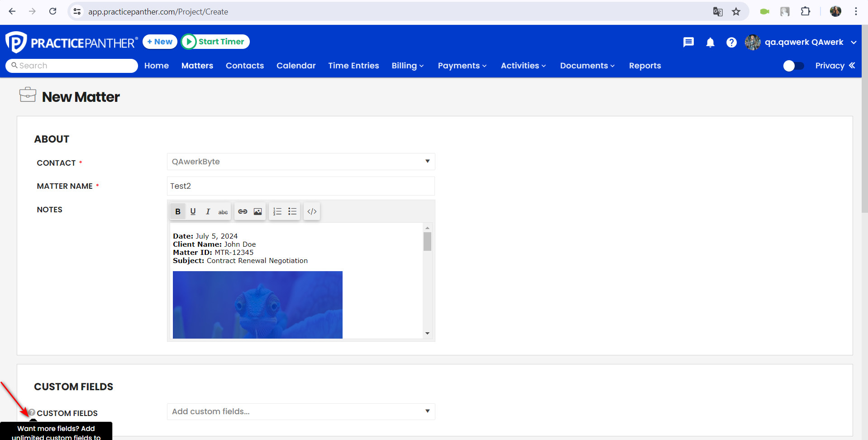Click the Start Timer button

point(215,42)
